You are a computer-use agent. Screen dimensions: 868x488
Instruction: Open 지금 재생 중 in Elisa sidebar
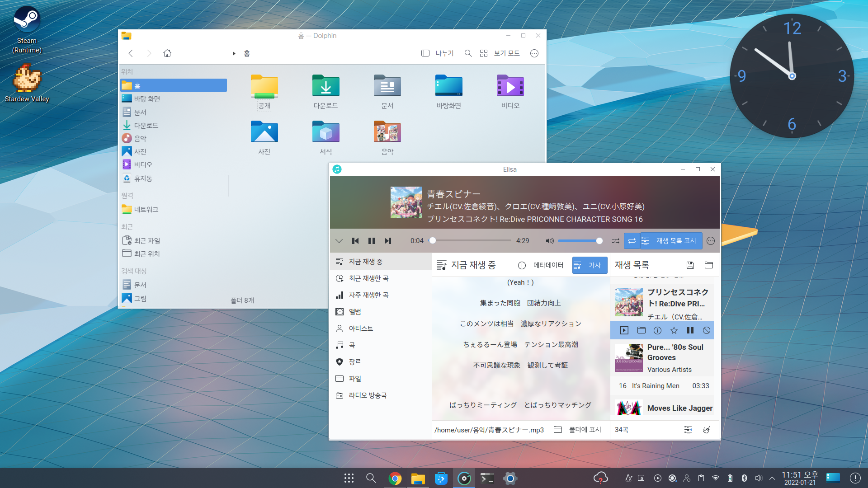click(381, 262)
